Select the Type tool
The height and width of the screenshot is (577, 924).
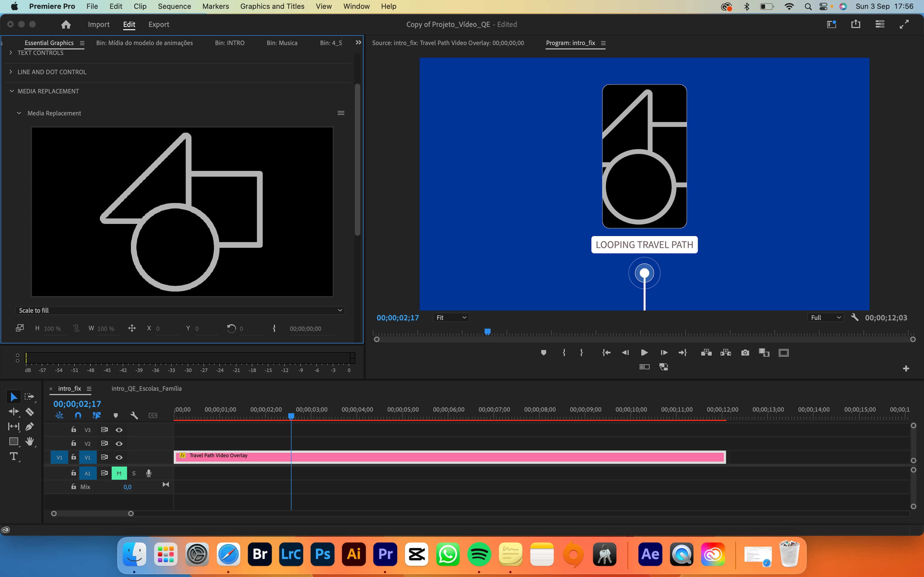[x=14, y=456]
